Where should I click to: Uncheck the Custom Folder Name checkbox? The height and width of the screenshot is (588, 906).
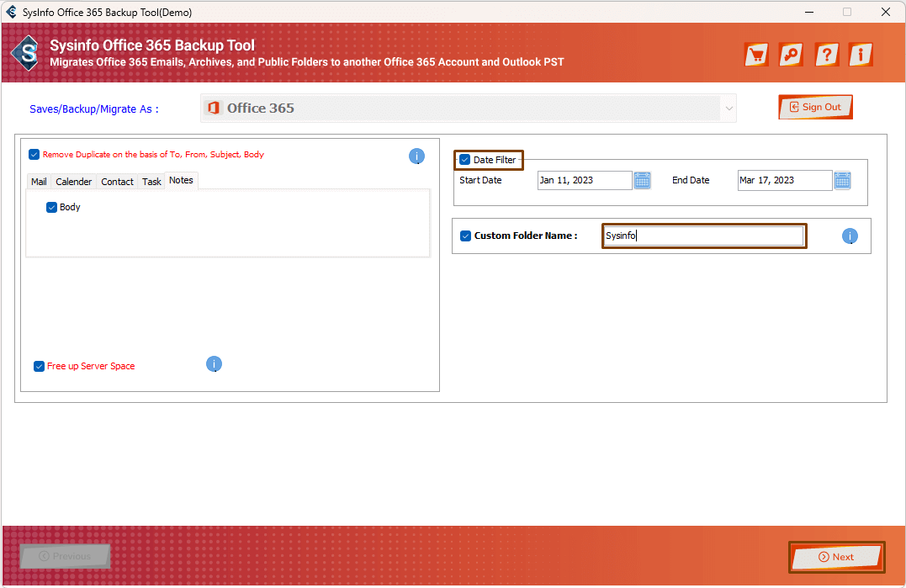[465, 236]
